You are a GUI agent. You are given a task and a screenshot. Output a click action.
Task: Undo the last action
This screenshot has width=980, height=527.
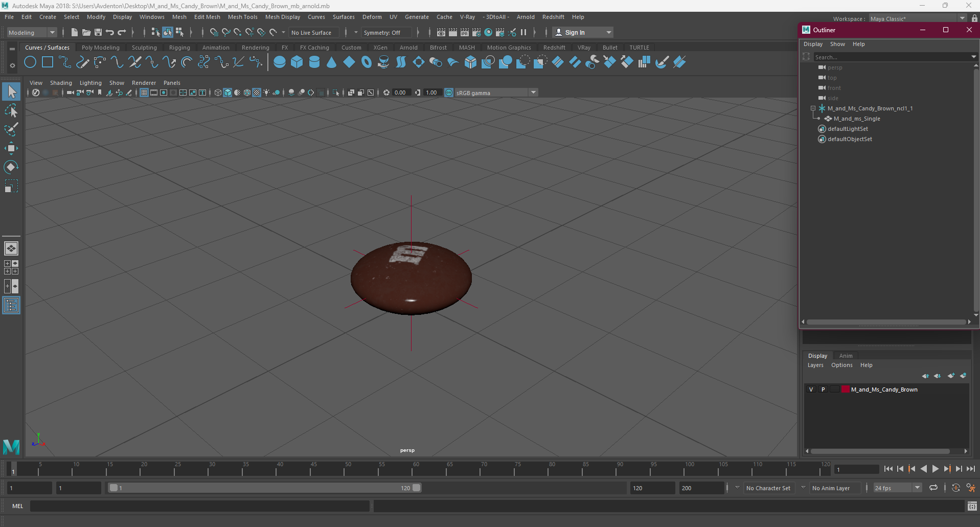coord(110,32)
